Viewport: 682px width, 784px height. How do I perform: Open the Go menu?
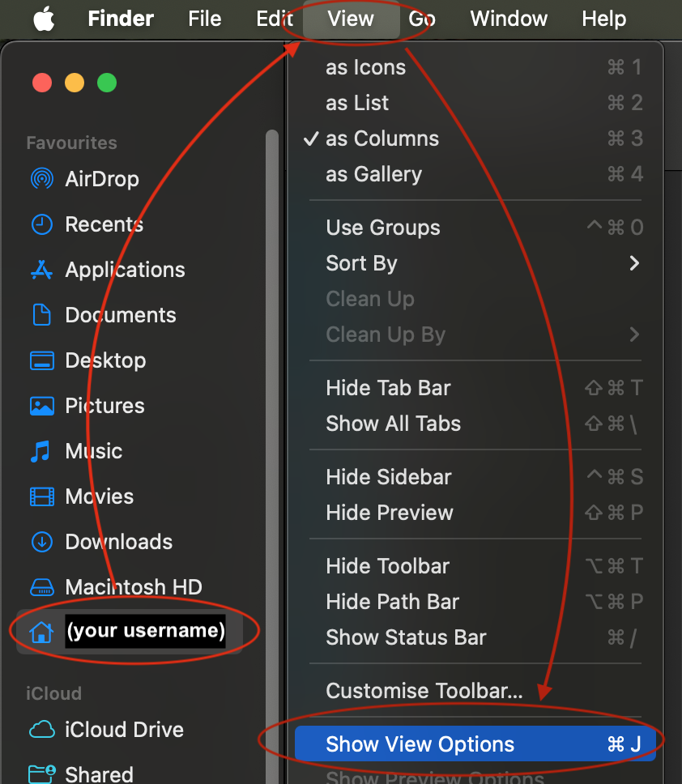tap(422, 19)
